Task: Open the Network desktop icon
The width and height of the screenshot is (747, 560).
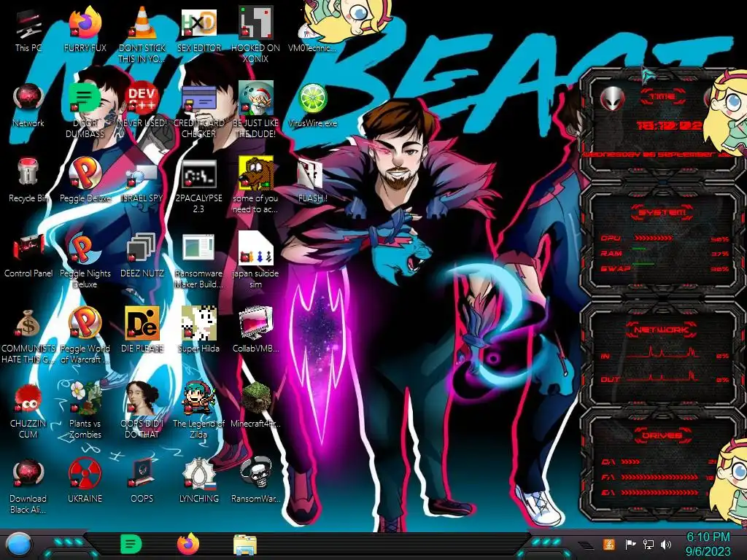Action: (28, 106)
